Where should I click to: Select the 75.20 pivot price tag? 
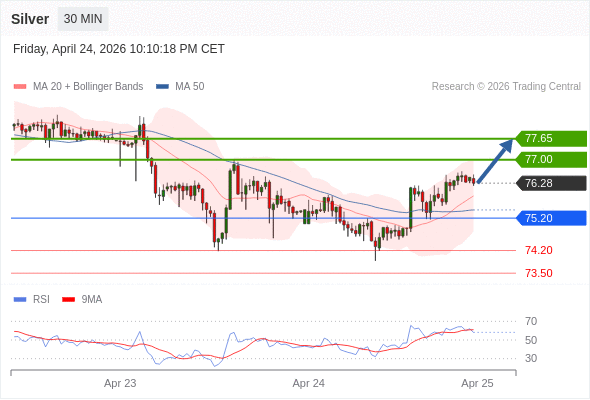[551, 218]
